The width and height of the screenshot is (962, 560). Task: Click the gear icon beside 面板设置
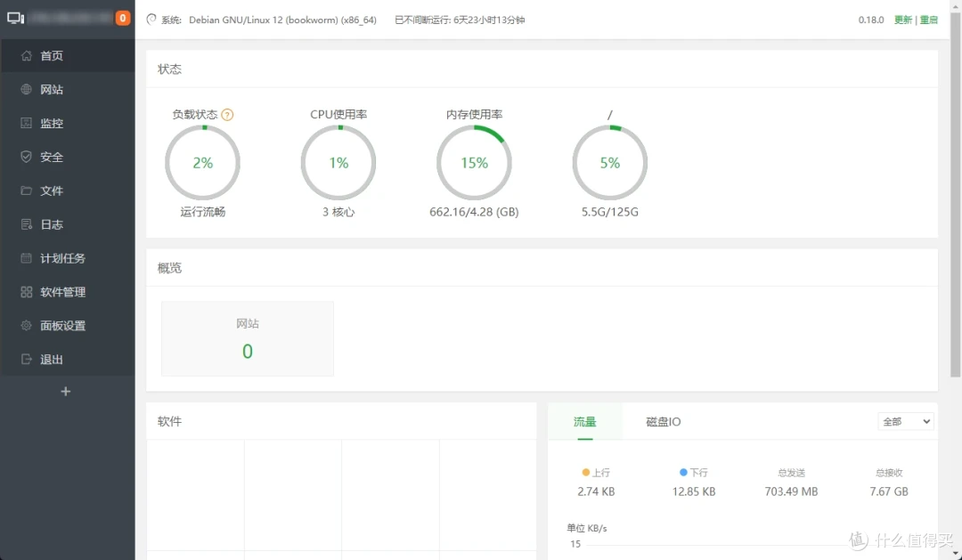tap(26, 326)
